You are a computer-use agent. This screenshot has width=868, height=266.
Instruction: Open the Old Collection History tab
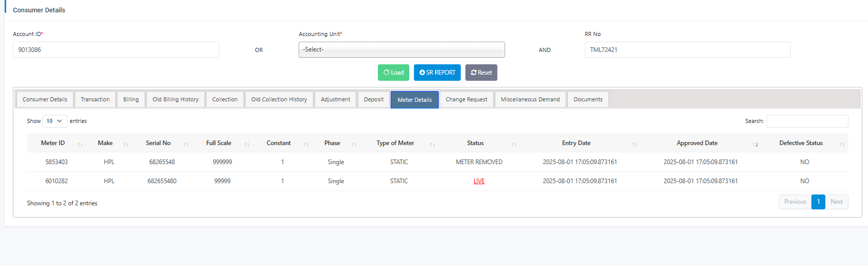(x=279, y=100)
